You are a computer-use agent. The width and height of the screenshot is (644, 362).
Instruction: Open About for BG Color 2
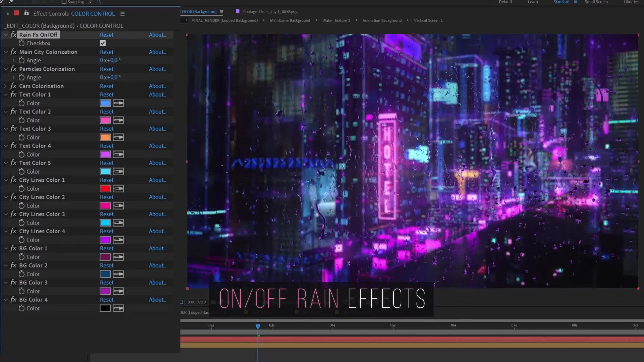[x=158, y=265]
